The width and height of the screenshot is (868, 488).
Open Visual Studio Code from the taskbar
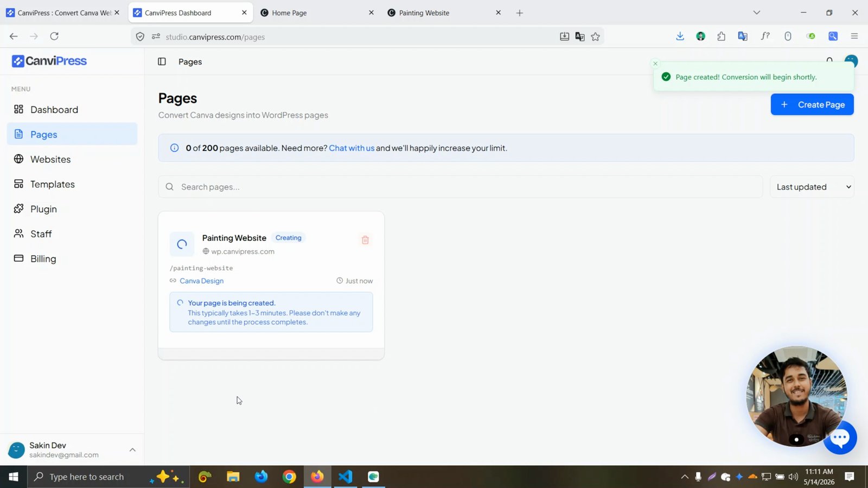345,477
